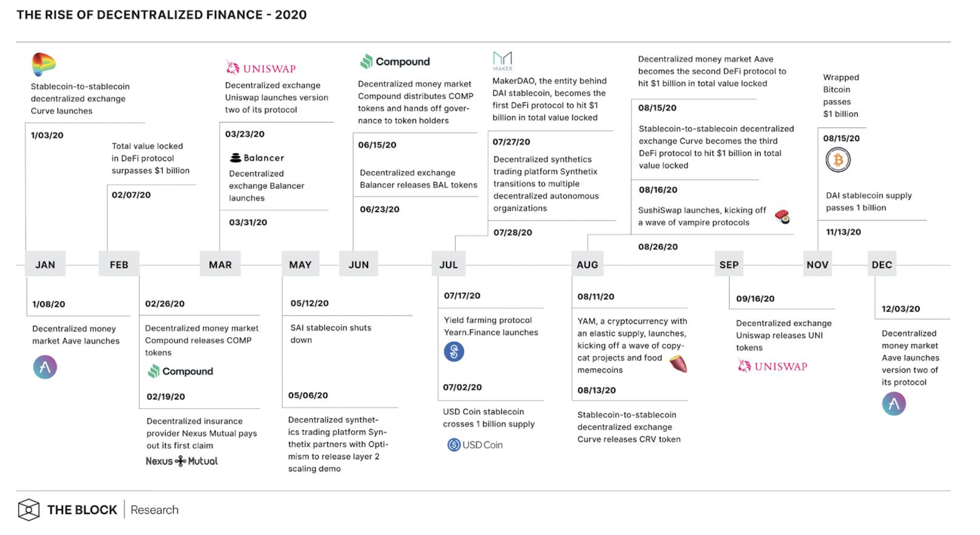Click the Research label in the footer

click(154, 510)
